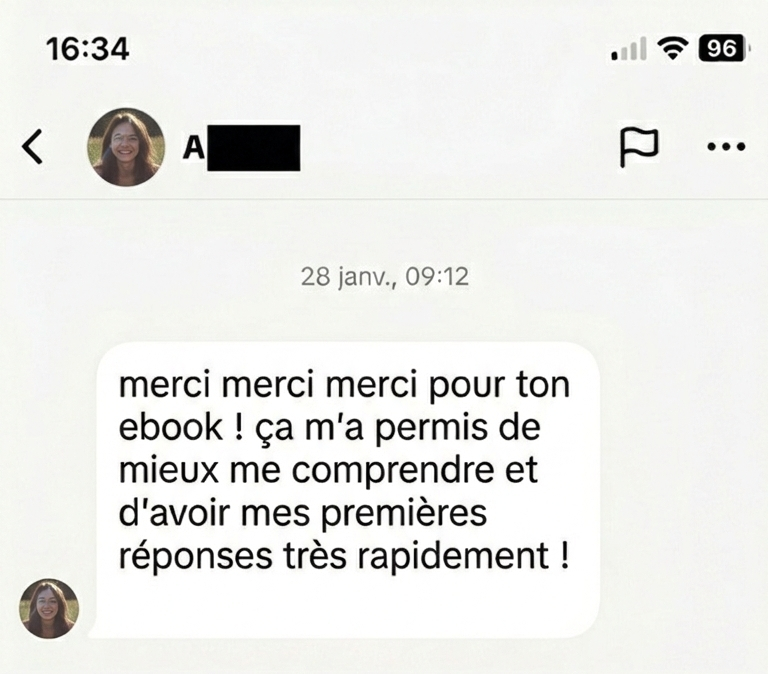768x674 pixels.
Task: Tap the line "merci merci merci pour ton"
Action: pos(344,385)
